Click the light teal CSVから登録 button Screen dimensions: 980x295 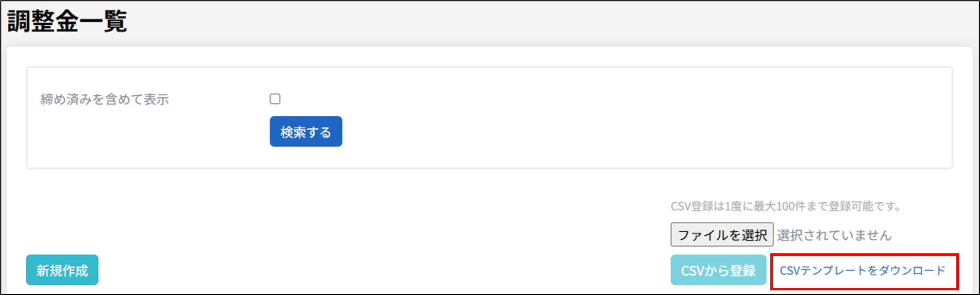[x=718, y=270]
